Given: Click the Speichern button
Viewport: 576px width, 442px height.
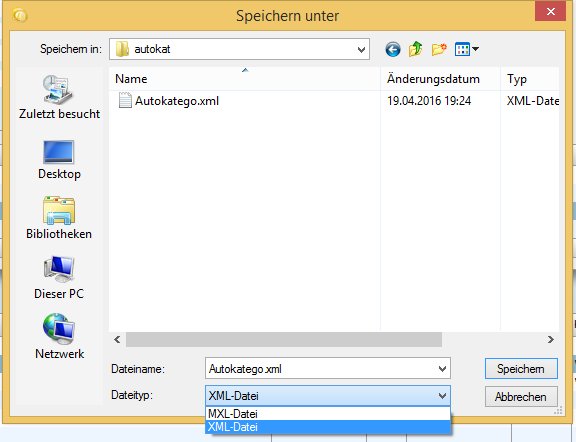Looking at the screenshot, I should tap(521, 369).
